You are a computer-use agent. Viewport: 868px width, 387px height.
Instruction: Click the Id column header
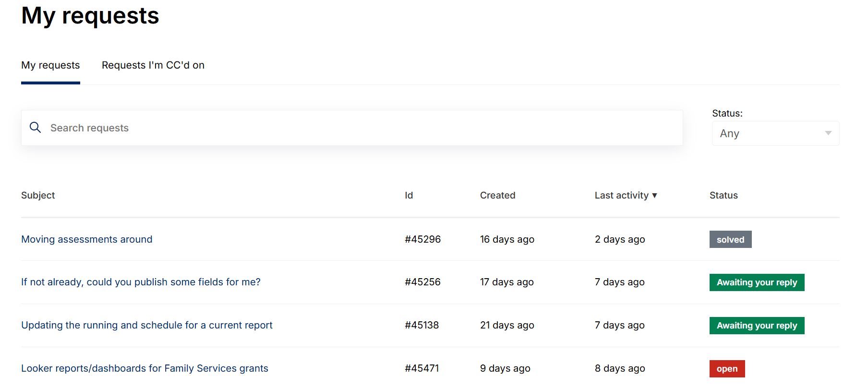409,196
